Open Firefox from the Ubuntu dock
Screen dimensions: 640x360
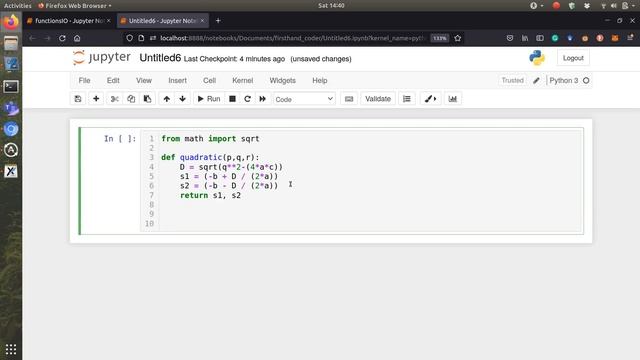[x=11, y=21]
